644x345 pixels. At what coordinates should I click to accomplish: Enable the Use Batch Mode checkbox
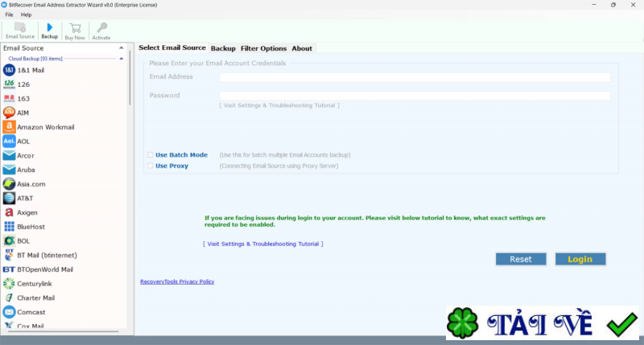[x=151, y=154]
